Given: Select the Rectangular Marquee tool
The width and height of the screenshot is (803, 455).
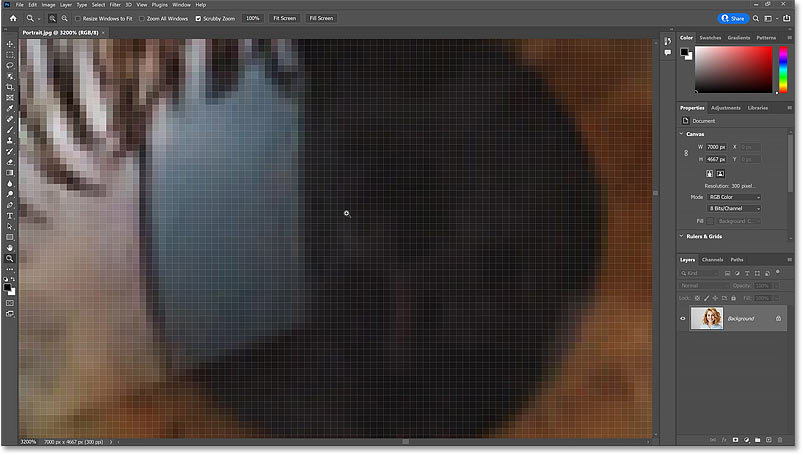Looking at the screenshot, I should click(x=10, y=55).
